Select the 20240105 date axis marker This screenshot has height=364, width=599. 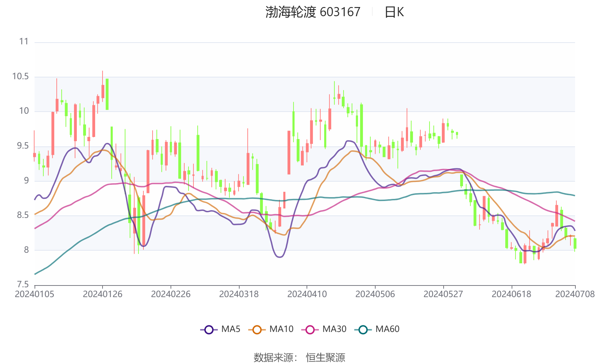35,294
